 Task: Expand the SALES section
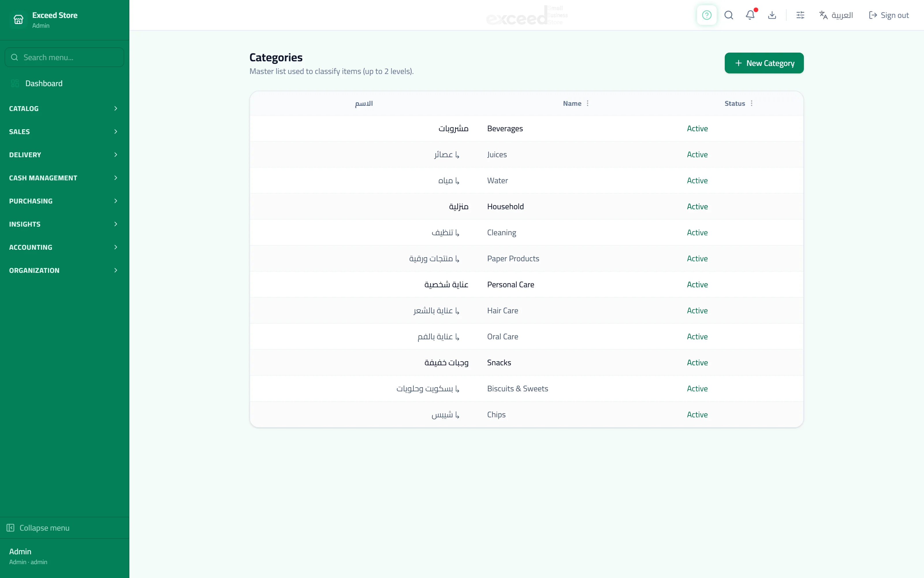[64, 131]
